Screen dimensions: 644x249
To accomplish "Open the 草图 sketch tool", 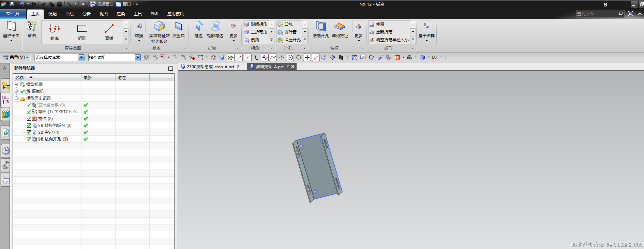I will click(x=32, y=29).
